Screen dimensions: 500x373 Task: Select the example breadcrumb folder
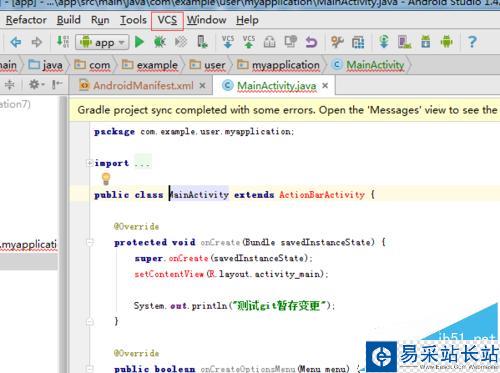click(x=150, y=65)
